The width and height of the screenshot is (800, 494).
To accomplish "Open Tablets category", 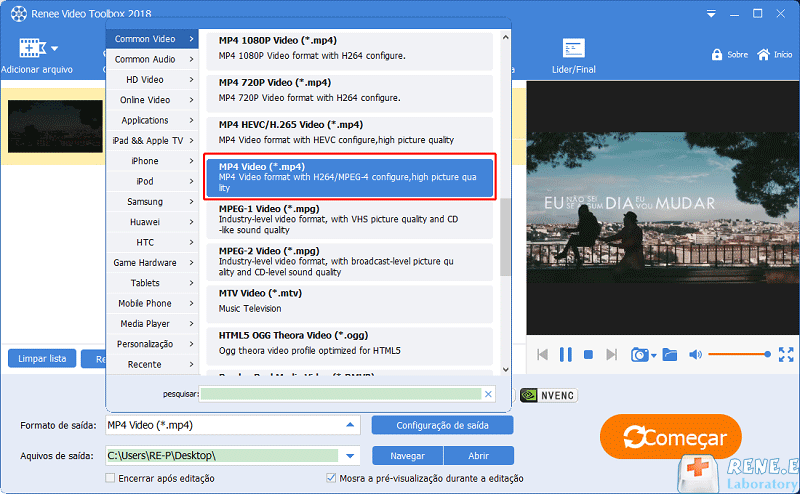I will tap(152, 283).
